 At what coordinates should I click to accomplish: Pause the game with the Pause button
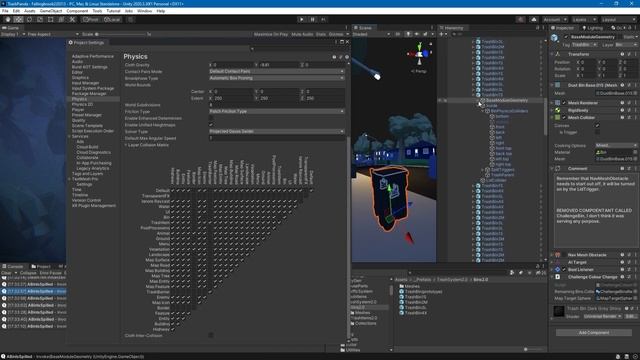point(313,19)
